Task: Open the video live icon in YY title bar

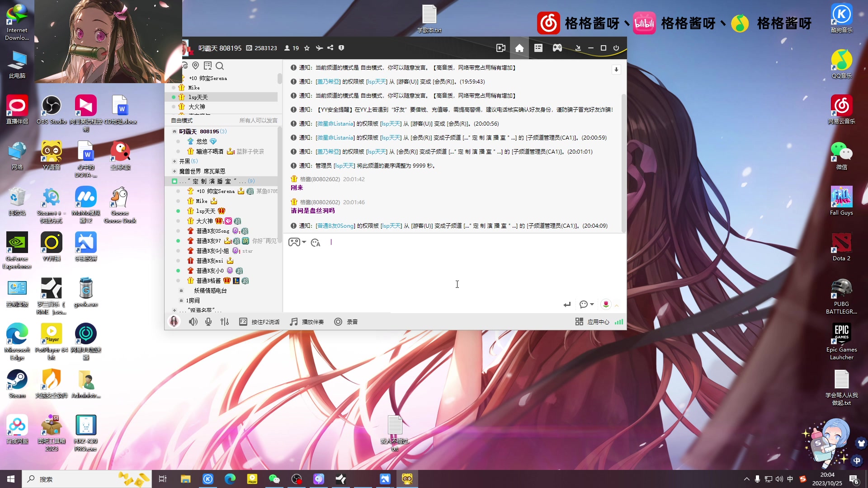Action: [500, 48]
